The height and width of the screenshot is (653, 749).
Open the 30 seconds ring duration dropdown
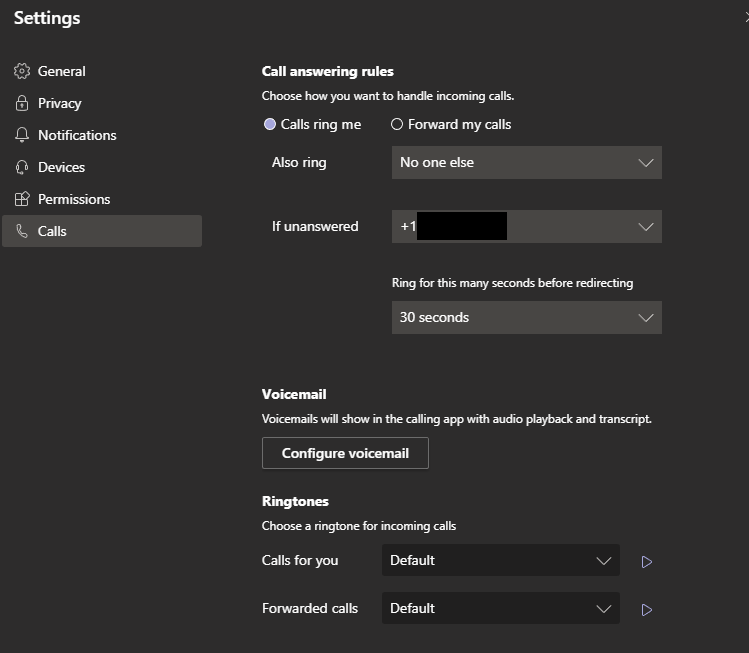(x=526, y=317)
